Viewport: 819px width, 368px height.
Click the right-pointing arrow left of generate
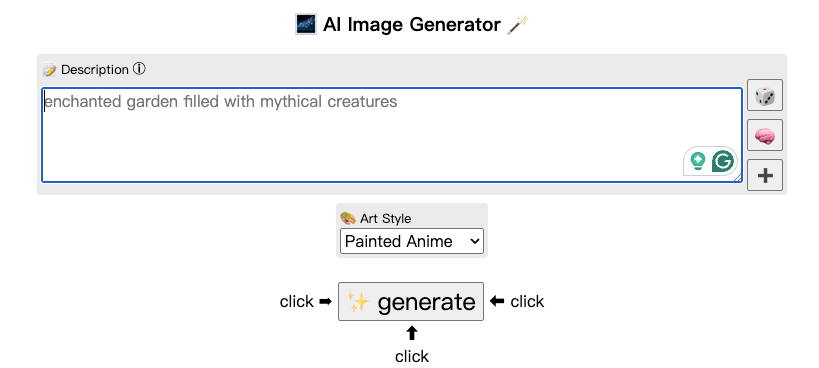[325, 301]
